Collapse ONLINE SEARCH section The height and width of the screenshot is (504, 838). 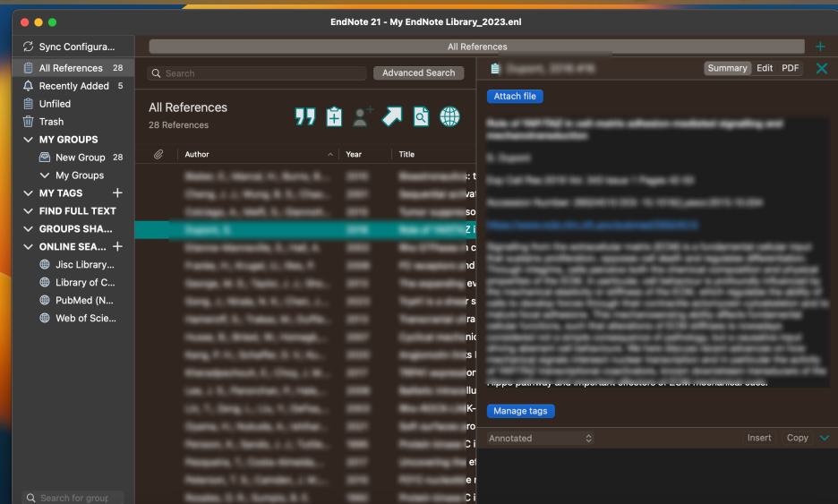click(x=29, y=246)
